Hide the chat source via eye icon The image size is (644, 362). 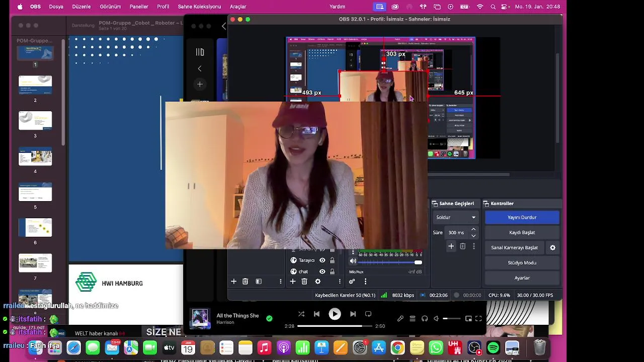323,271
